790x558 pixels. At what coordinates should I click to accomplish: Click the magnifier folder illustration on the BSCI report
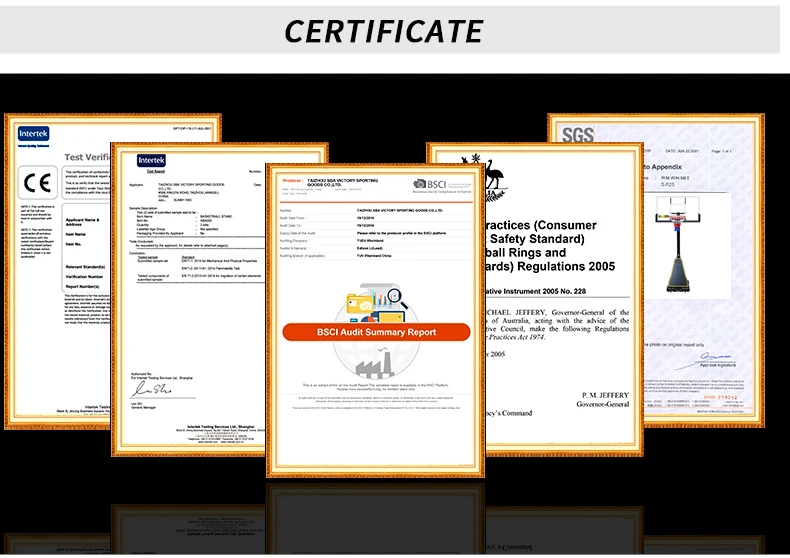377,303
